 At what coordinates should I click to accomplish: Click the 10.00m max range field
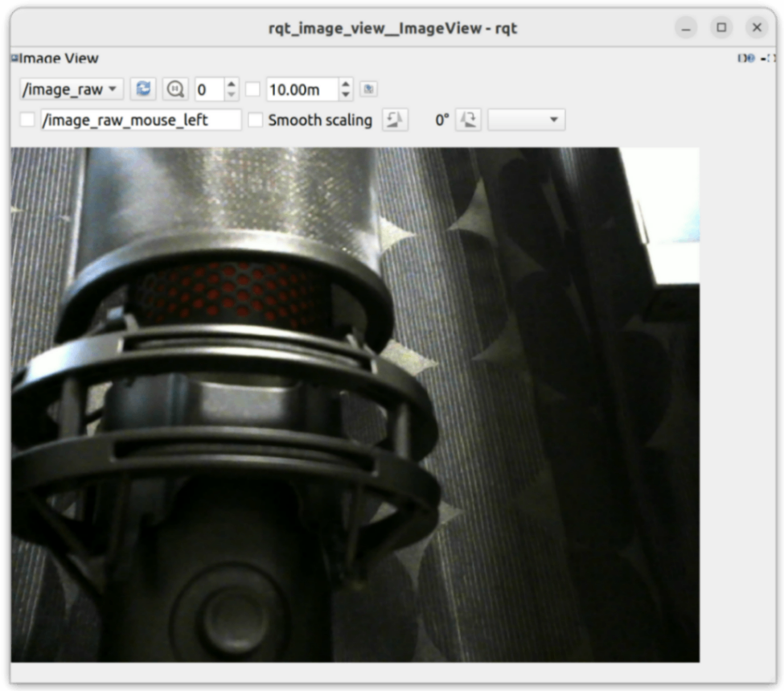click(x=302, y=89)
